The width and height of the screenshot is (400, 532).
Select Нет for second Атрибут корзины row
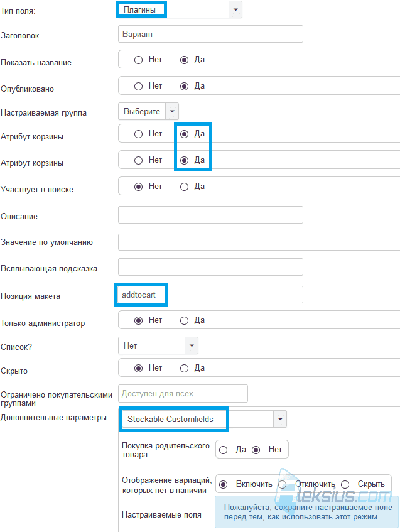[x=138, y=160]
